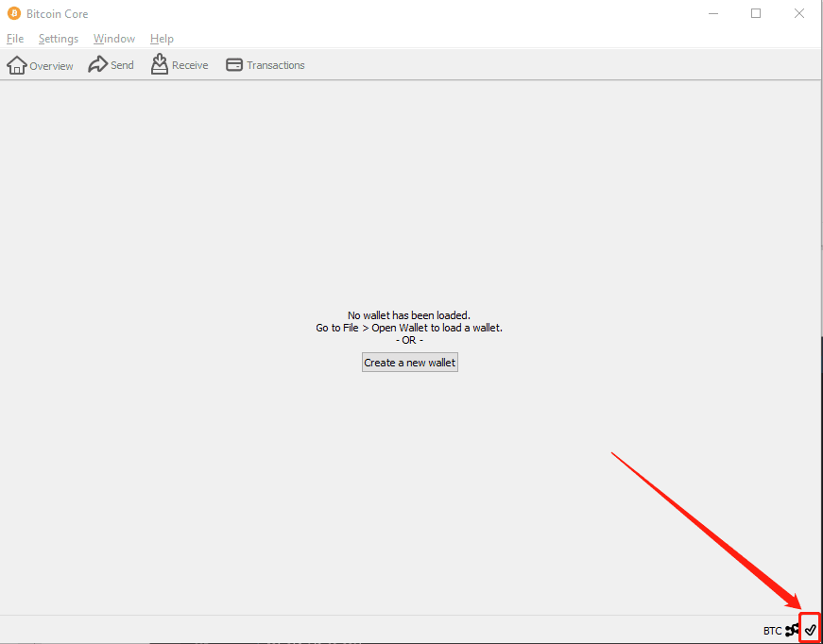Minimize the Bitcoin Core window

pos(712,13)
